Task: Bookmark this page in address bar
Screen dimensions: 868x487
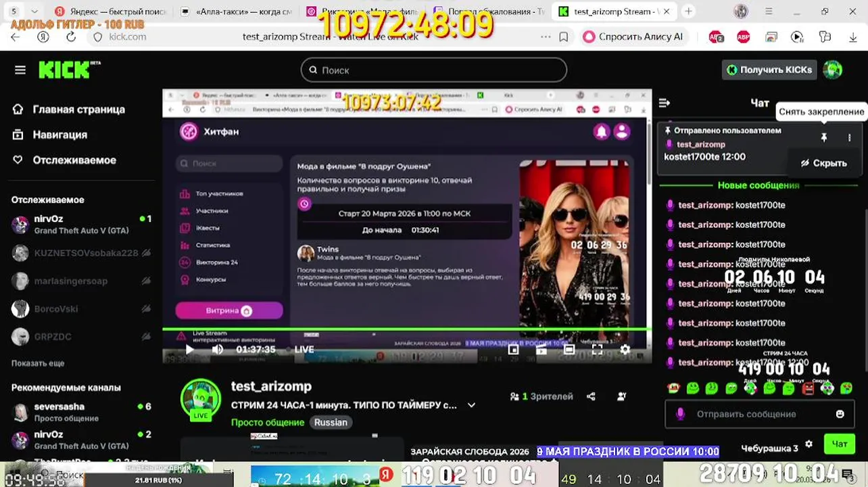Action: [x=564, y=37]
